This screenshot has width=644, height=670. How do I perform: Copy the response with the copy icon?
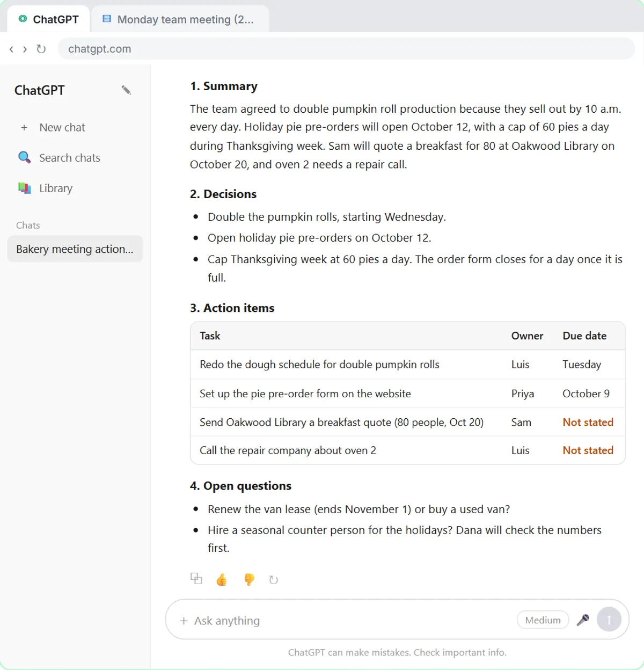tap(196, 579)
